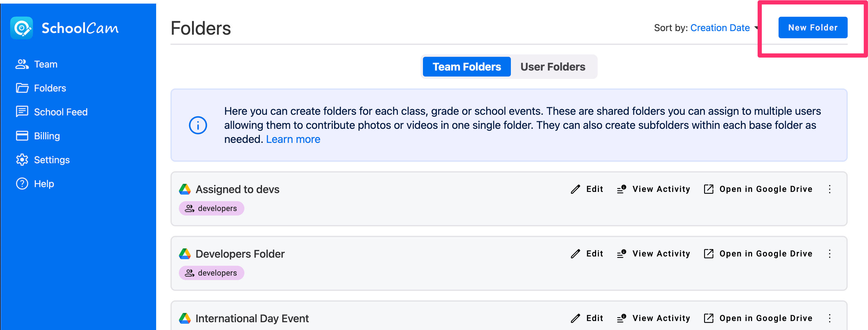Screen dimensions: 868x330
Task: Open more options for Developers Folder
Action: [x=830, y=254]
